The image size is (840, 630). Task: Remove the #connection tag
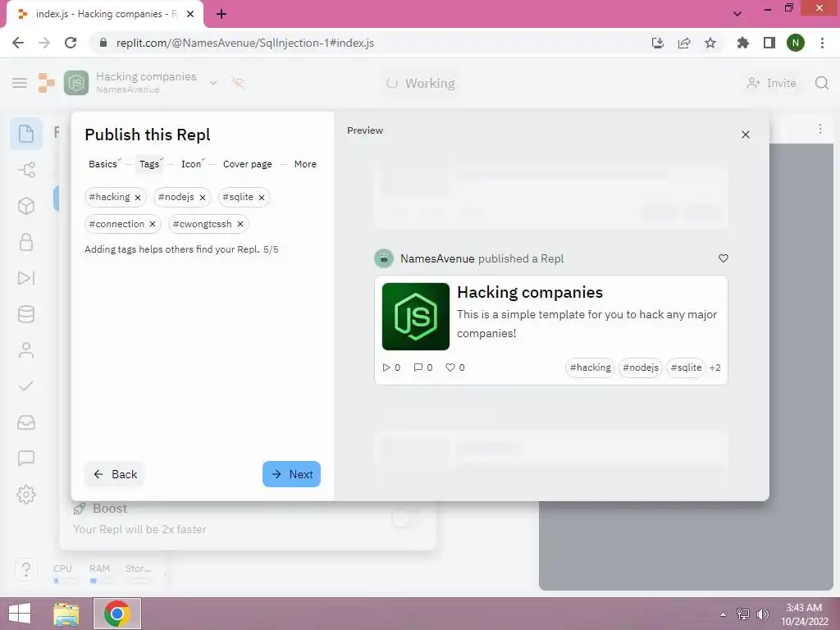point(152,225)
